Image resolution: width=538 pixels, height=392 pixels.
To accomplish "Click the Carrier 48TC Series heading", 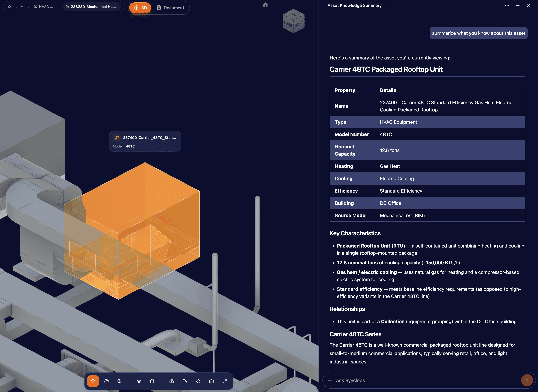I will pyautogui.click(x=355, y=334).
